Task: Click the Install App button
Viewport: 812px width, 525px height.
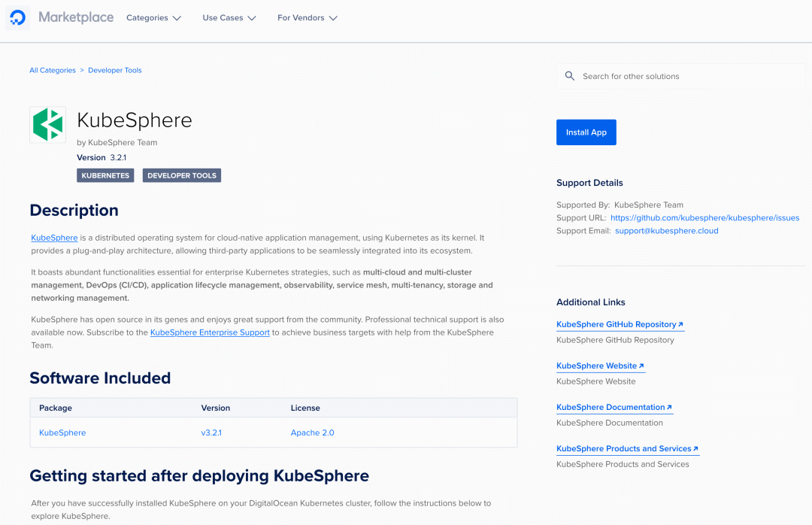Action: tap(586, 132)
